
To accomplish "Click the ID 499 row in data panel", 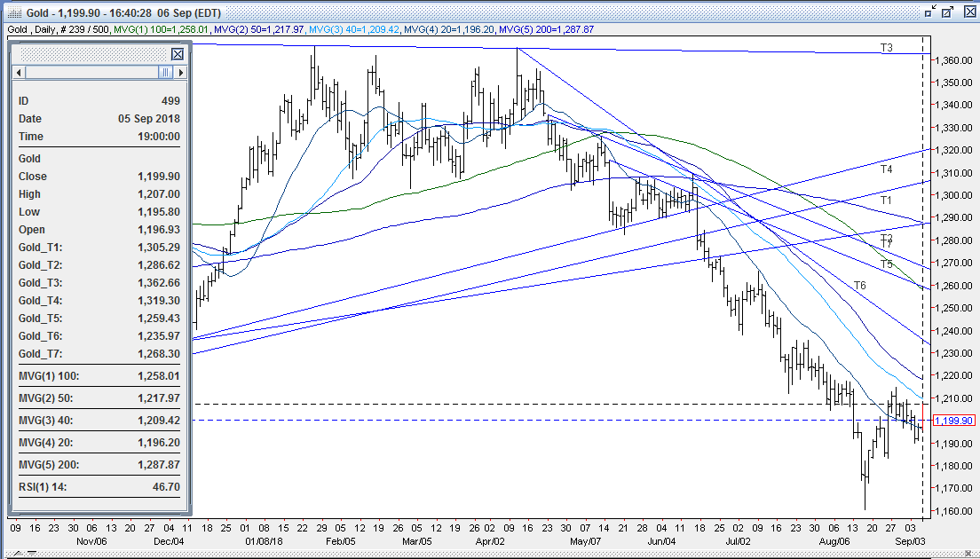I will click(x=99, y=101).
